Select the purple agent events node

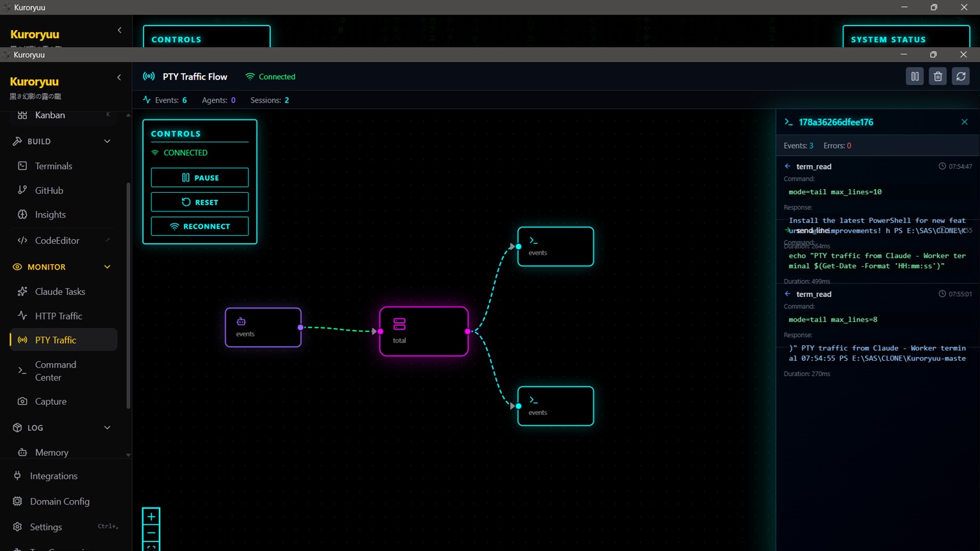(263, 328)
